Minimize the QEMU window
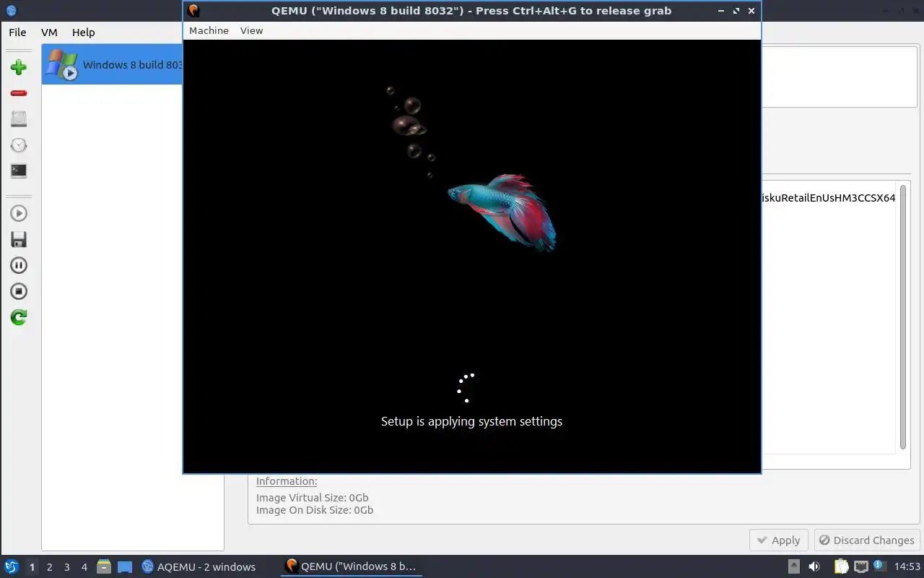This screenshot has width=924, height=578. [x=722, y=11]
